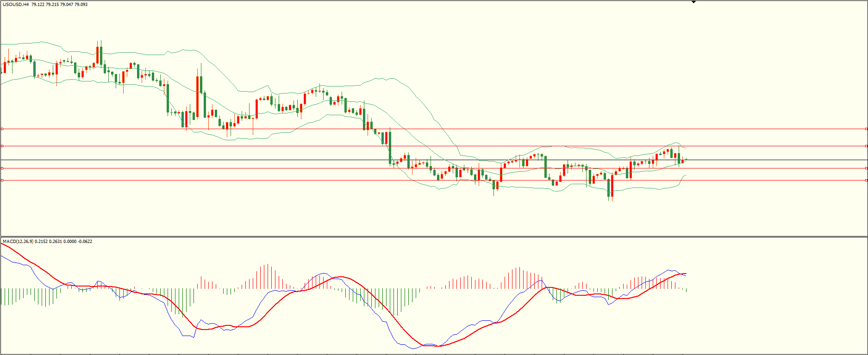Click the black chart shift triangle marker

click(693, 2)
